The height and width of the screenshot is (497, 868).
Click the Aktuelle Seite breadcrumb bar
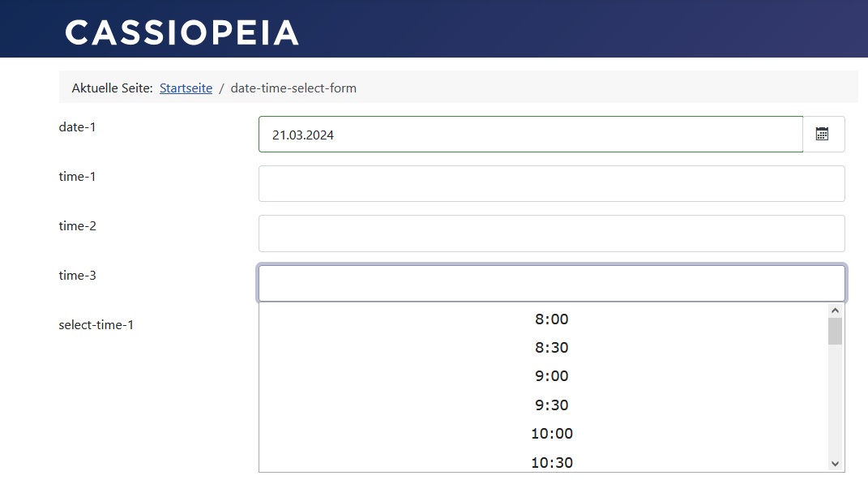click(112, 88)
